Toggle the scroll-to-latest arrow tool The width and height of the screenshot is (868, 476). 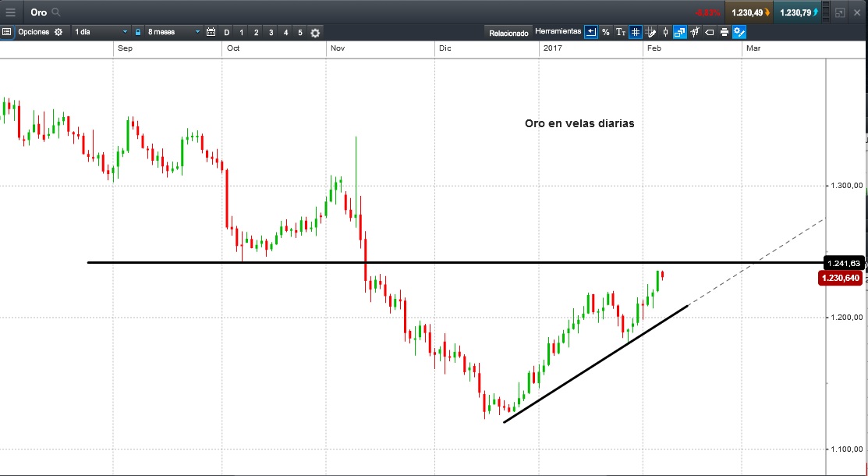[590, 32]
